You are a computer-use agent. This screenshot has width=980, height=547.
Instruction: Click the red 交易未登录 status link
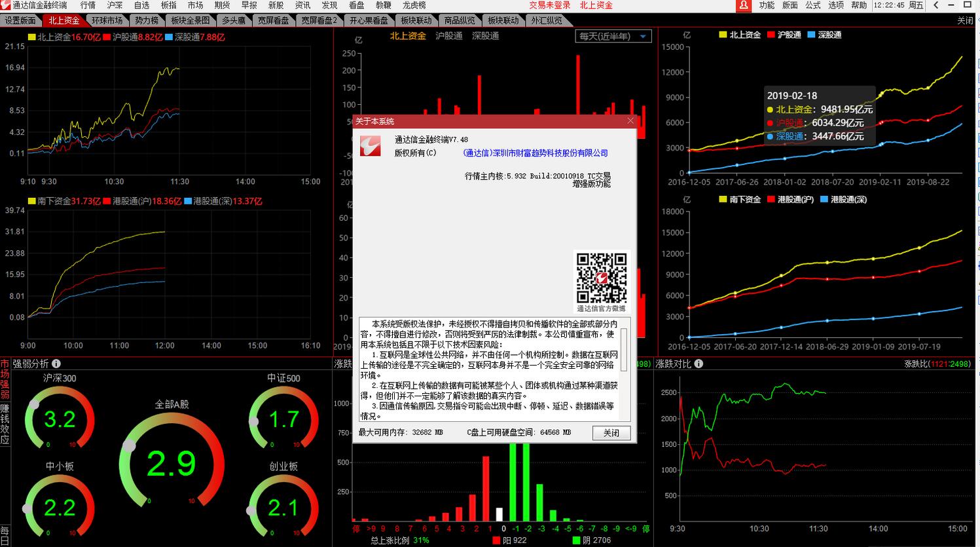[549, 5]
